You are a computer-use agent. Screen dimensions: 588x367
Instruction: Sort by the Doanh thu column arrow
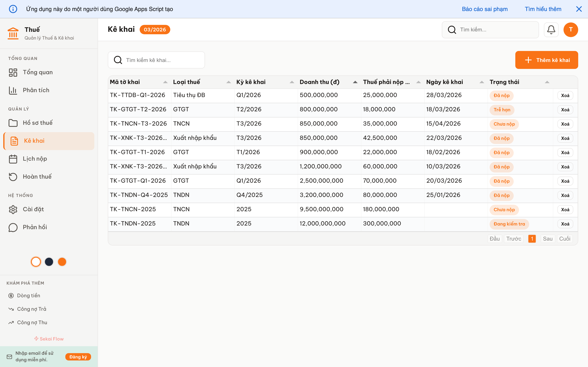(355, 82)
